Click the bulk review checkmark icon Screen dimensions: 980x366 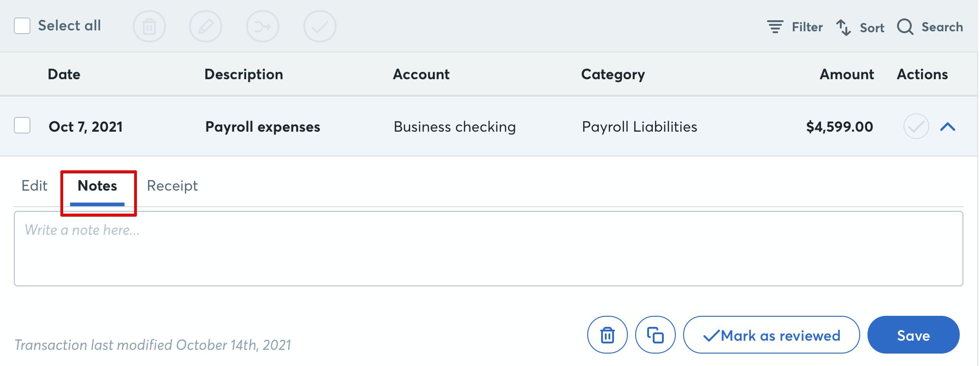tap(320, 26)
